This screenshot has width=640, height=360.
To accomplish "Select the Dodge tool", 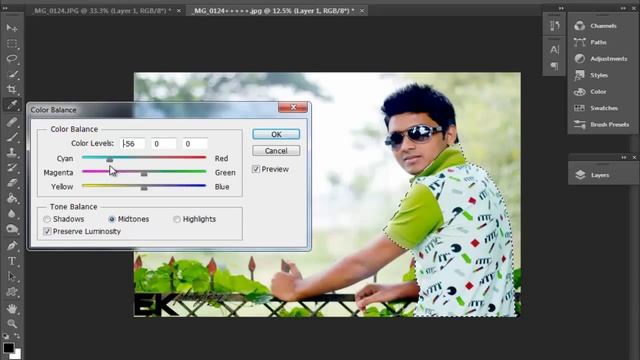I will [12, 229].
